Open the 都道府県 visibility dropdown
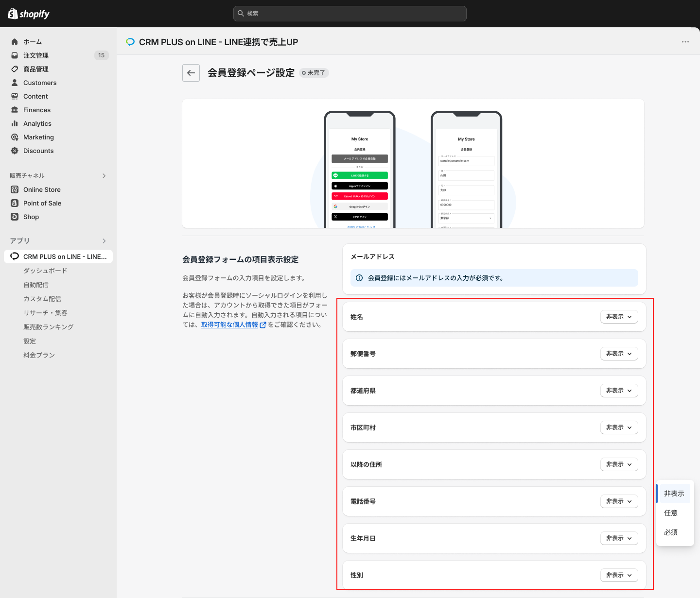Screen dimensions: 700x598 [x=619, y=391]
